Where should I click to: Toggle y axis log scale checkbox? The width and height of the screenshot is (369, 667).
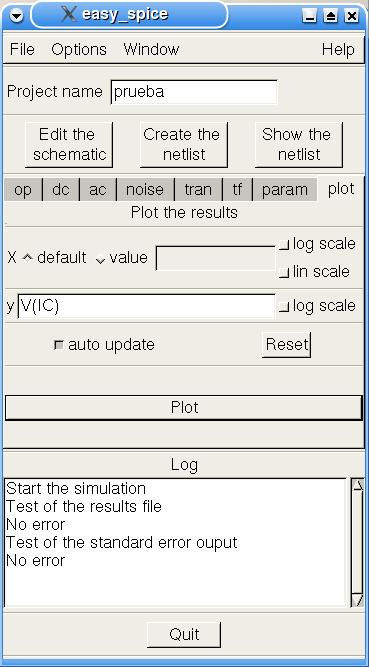pos(284,307)
